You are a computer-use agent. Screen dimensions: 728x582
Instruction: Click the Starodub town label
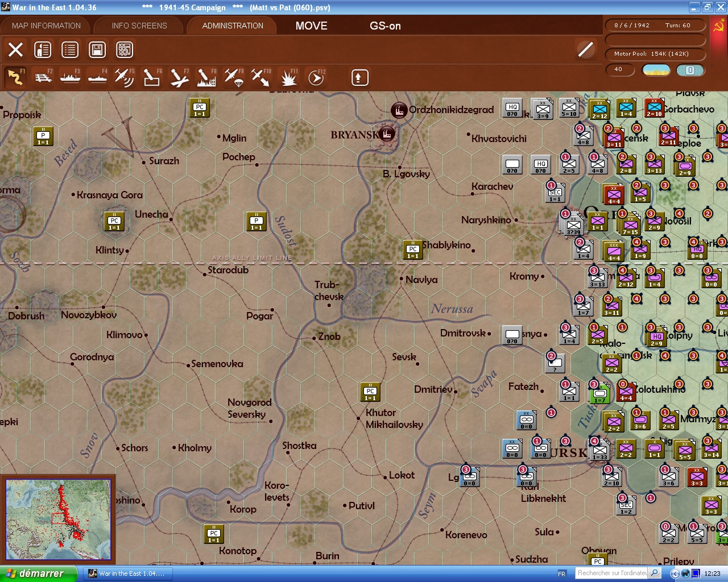(228, 270)
